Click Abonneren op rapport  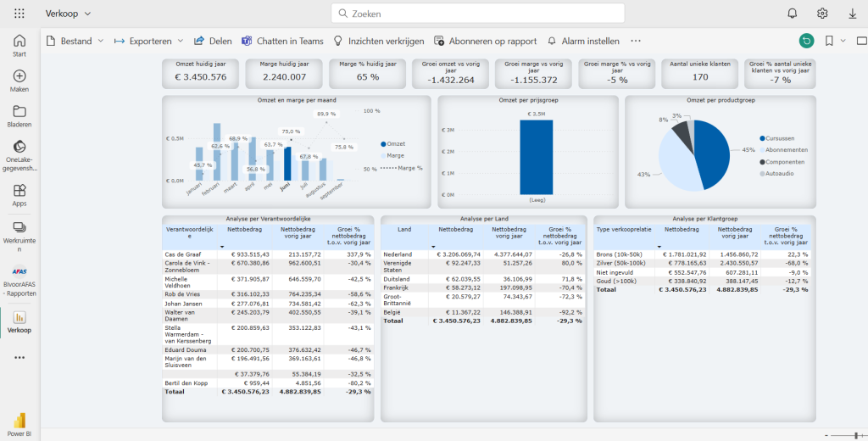[485, 41]
